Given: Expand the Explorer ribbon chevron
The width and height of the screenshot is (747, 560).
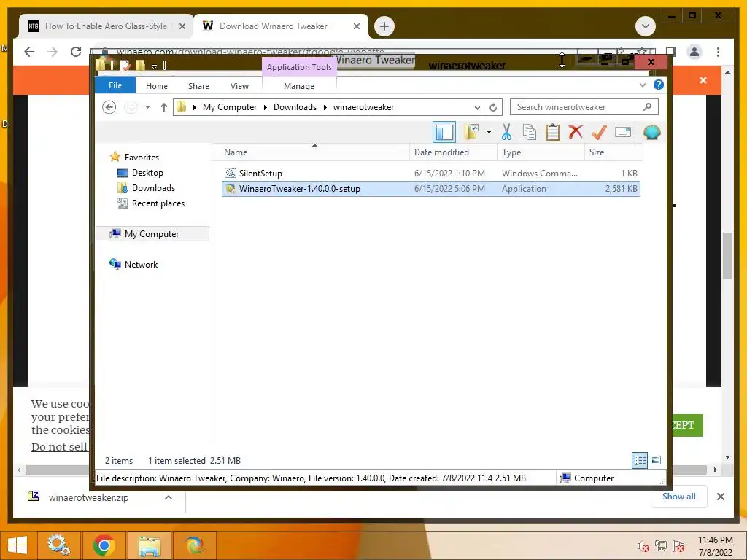Looking at the screenshot, I should click(x=642, y=85).
